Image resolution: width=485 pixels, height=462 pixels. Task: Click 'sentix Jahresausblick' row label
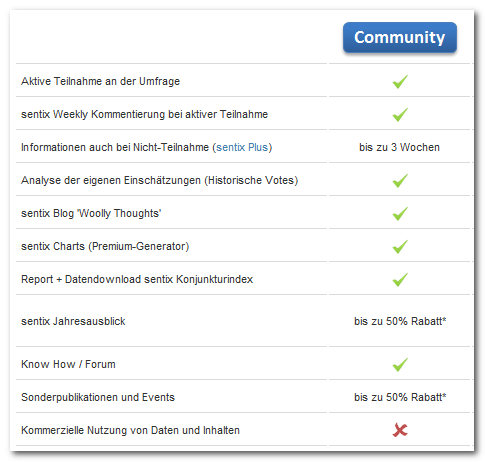[x=73, y=321]
